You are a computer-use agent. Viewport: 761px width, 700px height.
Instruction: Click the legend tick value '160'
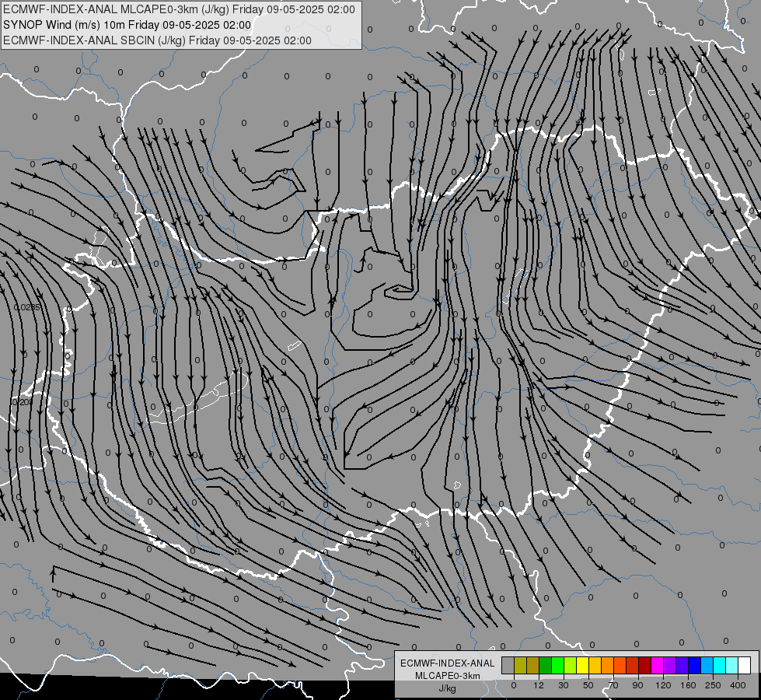point(688,685)
